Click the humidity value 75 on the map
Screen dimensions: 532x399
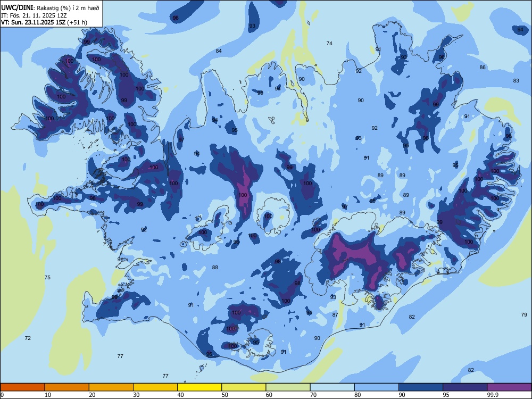click(47, 278)
